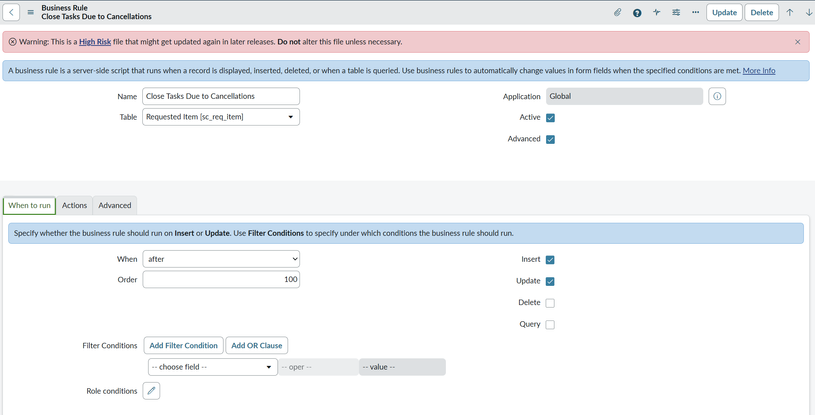The width and height of the screenshot is (815, 415).
Task: Expand the When dropdown
Action: pos(221,259)
